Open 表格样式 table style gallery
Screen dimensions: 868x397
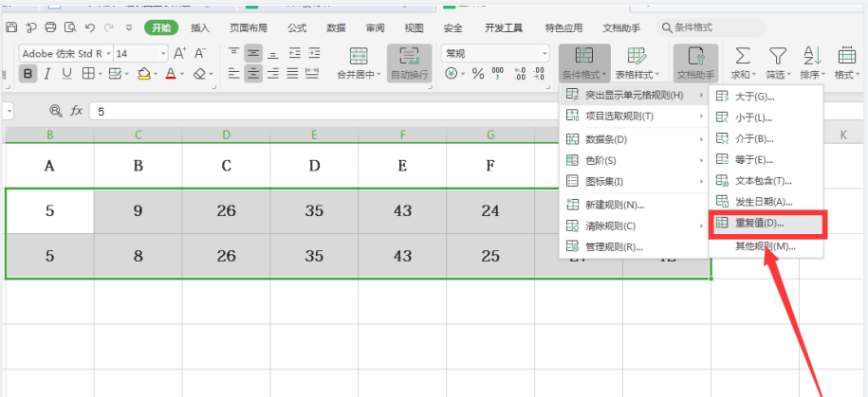click(x=637, y=63)
